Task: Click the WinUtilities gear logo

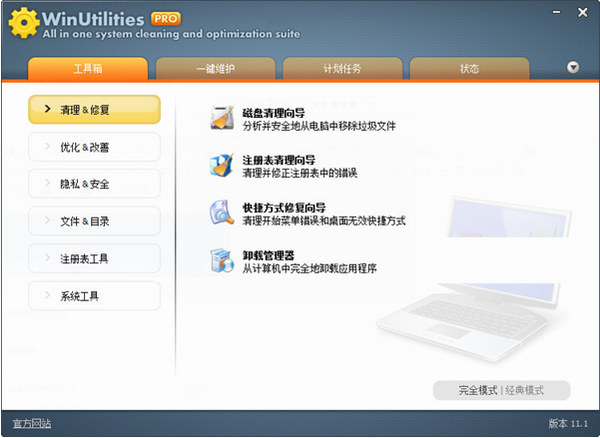Action: click(x=24, y=23)
